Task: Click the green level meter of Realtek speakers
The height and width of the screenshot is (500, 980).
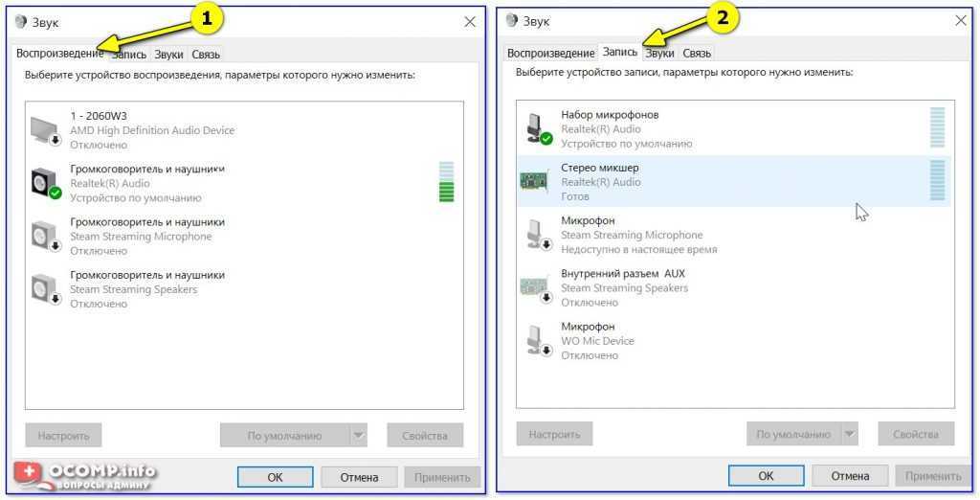Action: pos(446,182)
